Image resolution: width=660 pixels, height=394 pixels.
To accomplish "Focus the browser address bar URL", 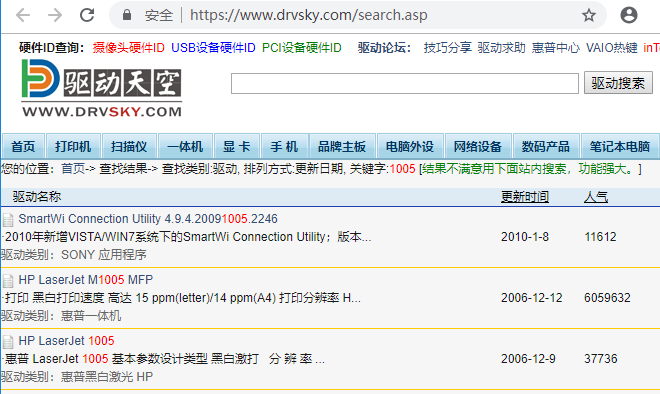I will point(309,15).
